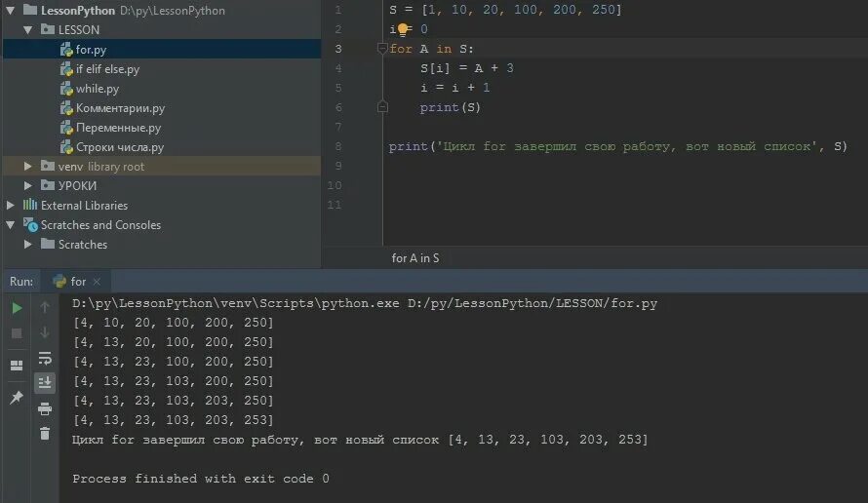
Task: Close the for run tab
Action: tap(97, 282)
